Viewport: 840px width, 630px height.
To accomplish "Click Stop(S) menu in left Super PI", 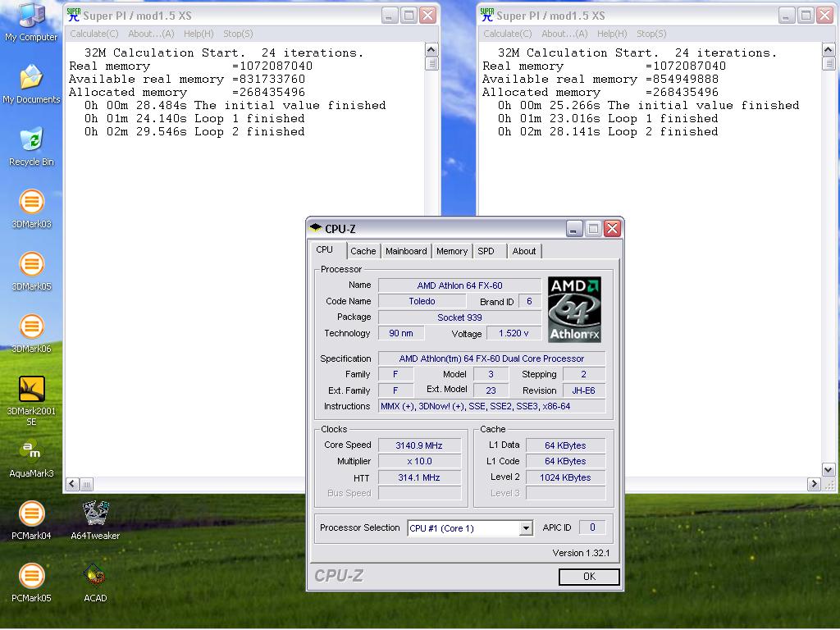I will point(238,34).
